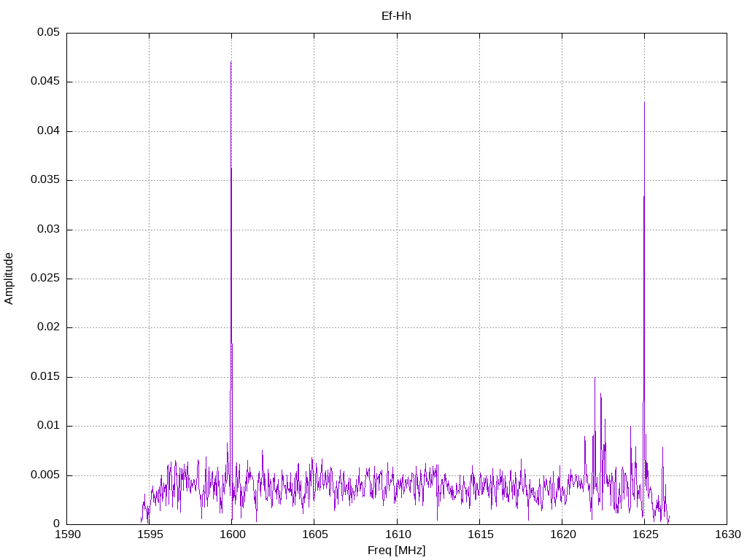Click the 1615 x-axis tick label
This screenshot has width=747, height=560.
coord(480,534)
